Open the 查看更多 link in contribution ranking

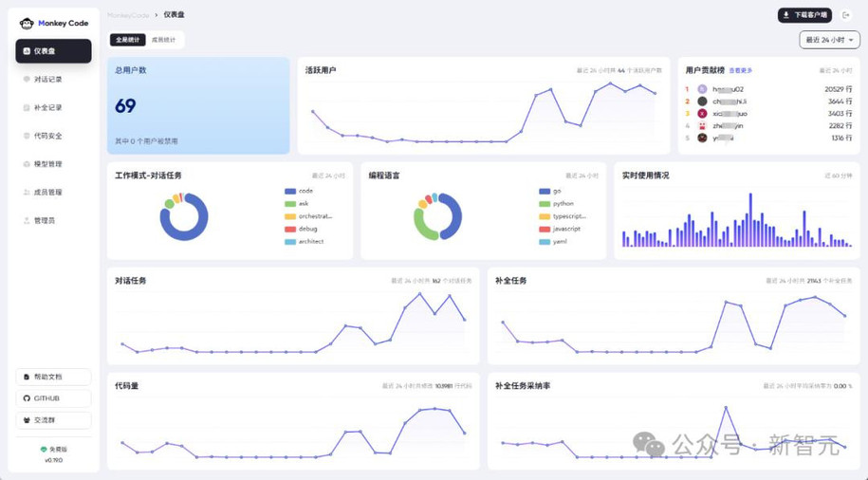741,71
